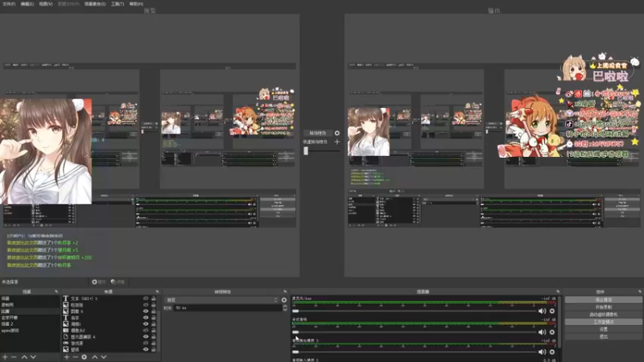Toggle visibility of the fourth text source
Image resolution: width=644 pixels, height=362 pixels.
(146, 318)
